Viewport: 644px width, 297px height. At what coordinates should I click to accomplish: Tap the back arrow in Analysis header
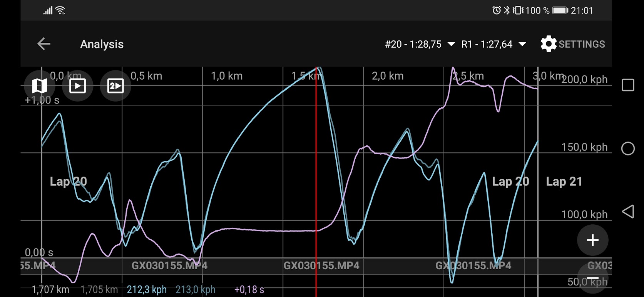[44, 44]
